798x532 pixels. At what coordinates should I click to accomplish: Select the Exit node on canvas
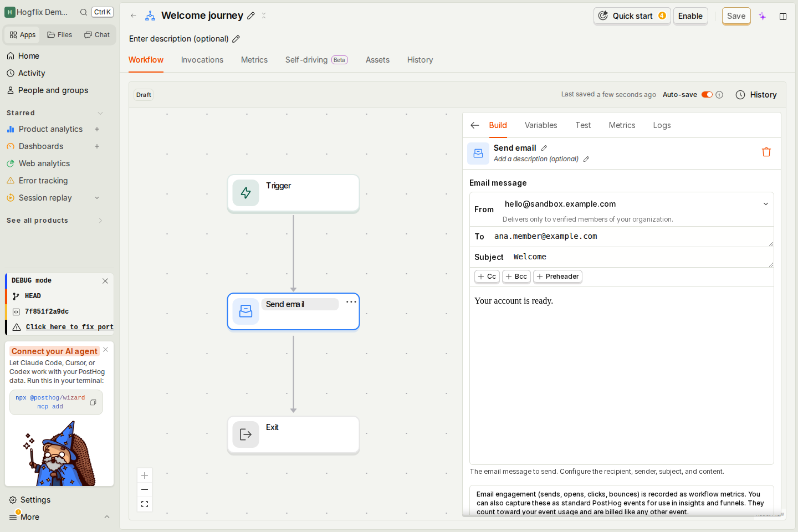pos(294,435)
